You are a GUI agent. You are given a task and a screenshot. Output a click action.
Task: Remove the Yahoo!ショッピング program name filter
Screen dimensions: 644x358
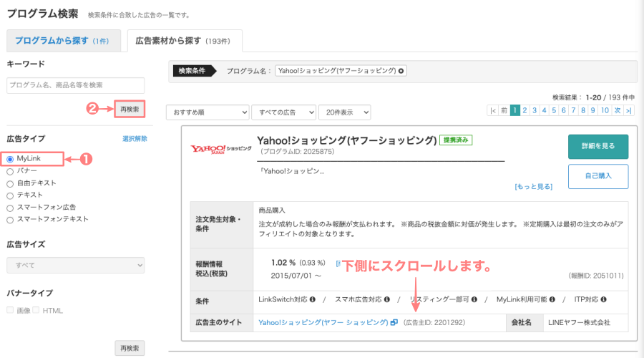[401, 71]
